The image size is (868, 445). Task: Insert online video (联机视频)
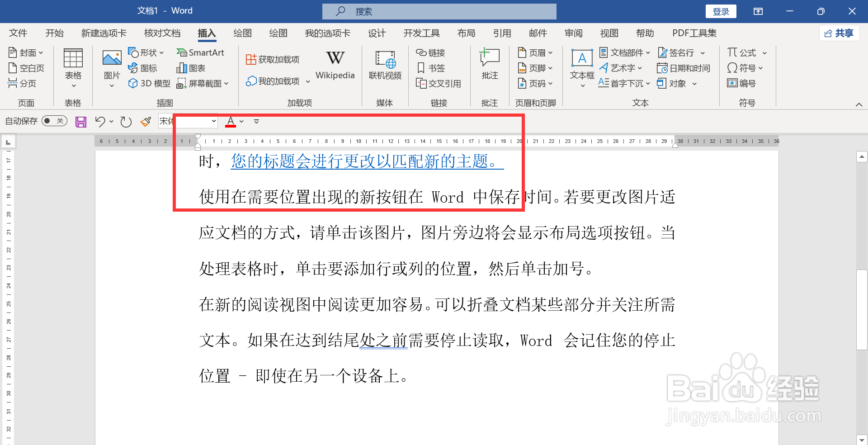[385, 65]
